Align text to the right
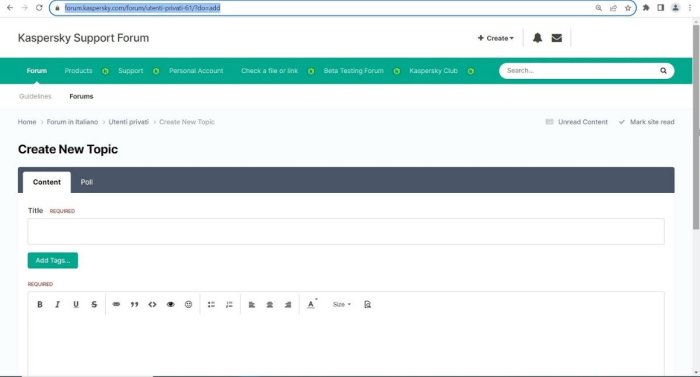The image size is (700, 377). pos(288,304)
